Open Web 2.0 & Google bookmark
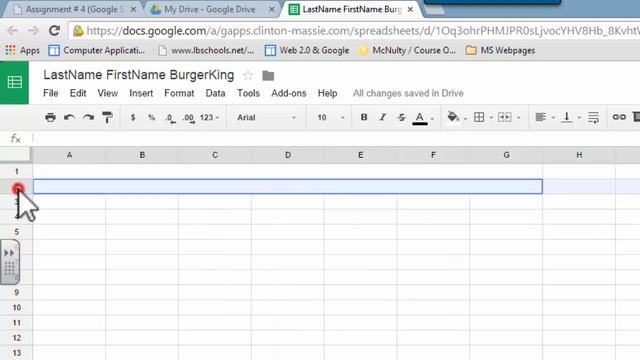The width and height of the screenshot is (640, 360). (307, 51)
